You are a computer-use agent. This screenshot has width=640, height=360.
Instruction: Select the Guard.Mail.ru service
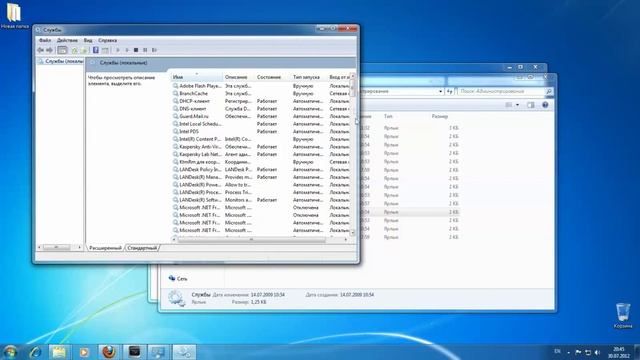pyautogui.click(x=260, y=116)
